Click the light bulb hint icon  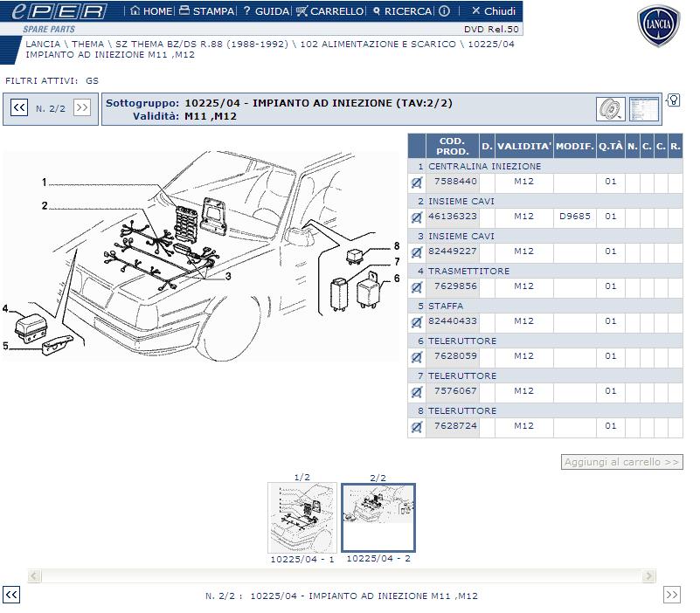[x=673, y=100]
